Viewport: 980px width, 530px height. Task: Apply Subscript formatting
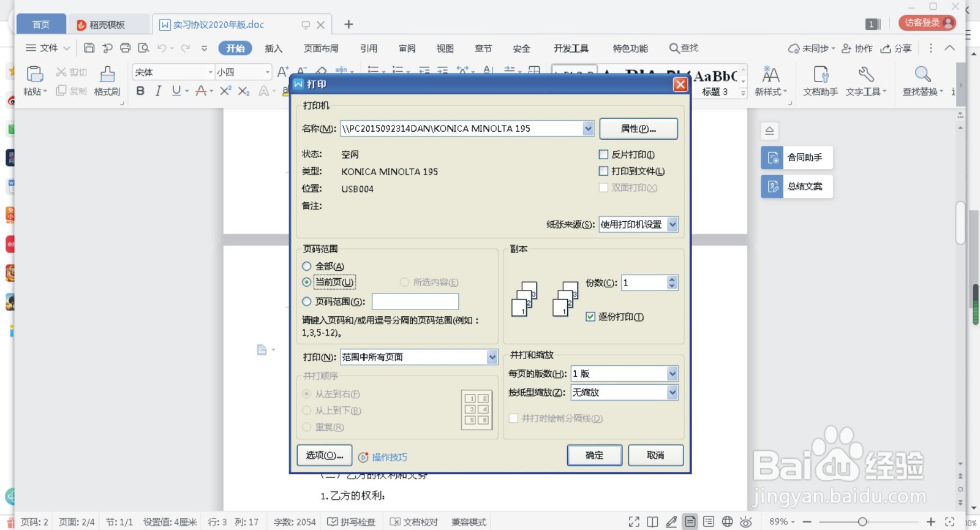pos(244,91)
